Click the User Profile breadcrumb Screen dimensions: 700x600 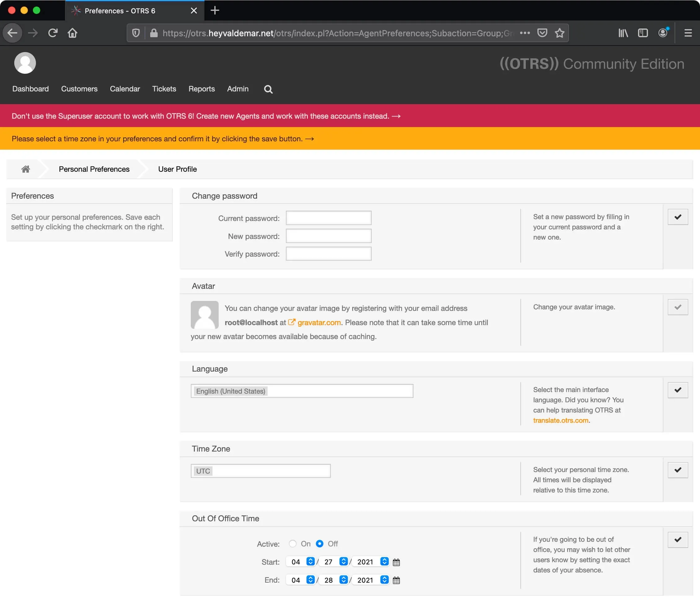tap(177, 169)
